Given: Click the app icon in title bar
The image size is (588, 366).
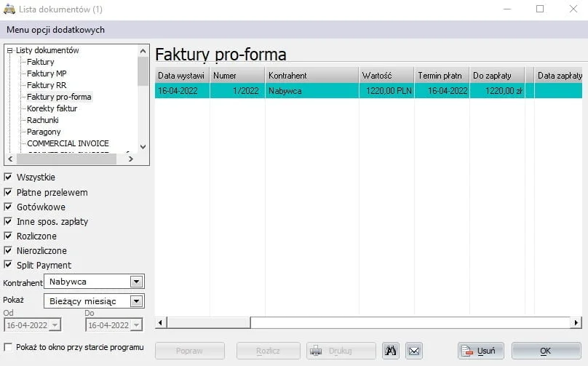Looking at the screenshot, I should 9,9.
